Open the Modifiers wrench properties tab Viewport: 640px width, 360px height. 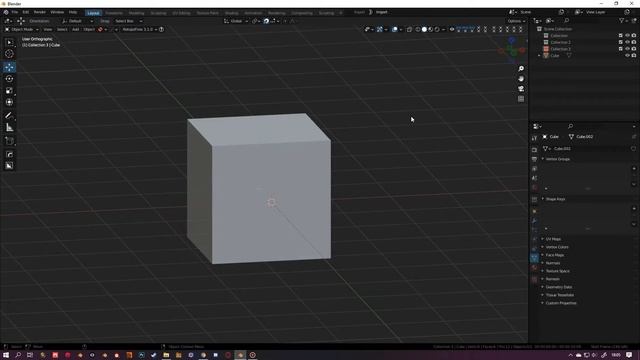pyautogui.click(x=534, y=221)
